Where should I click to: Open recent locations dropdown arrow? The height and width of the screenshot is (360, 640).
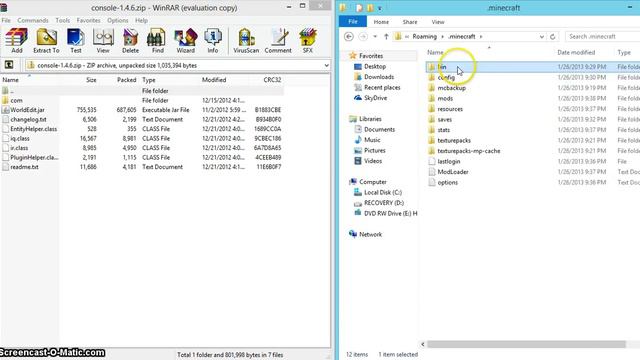(375, 36)
